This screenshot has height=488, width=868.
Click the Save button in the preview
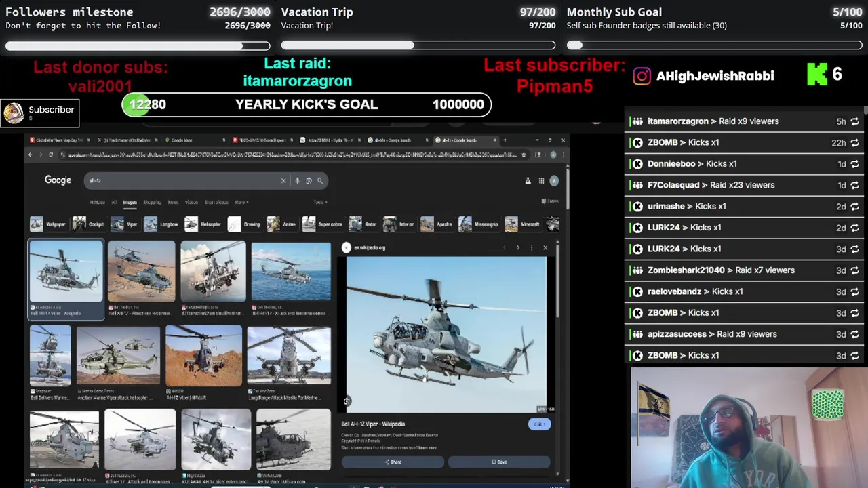[499, 462]
